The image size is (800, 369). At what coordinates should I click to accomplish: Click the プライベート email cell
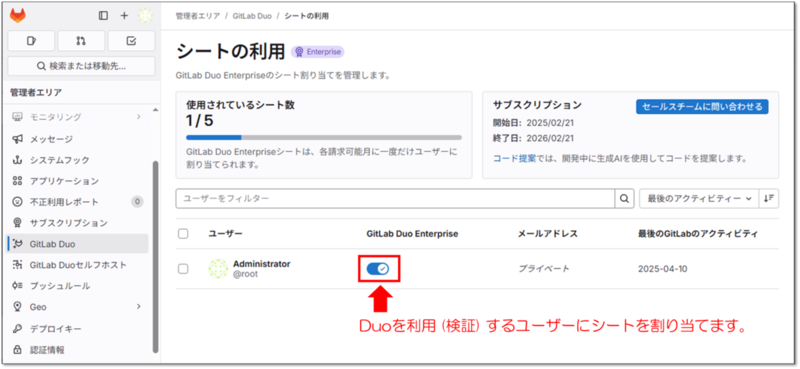tap(544, 268)
